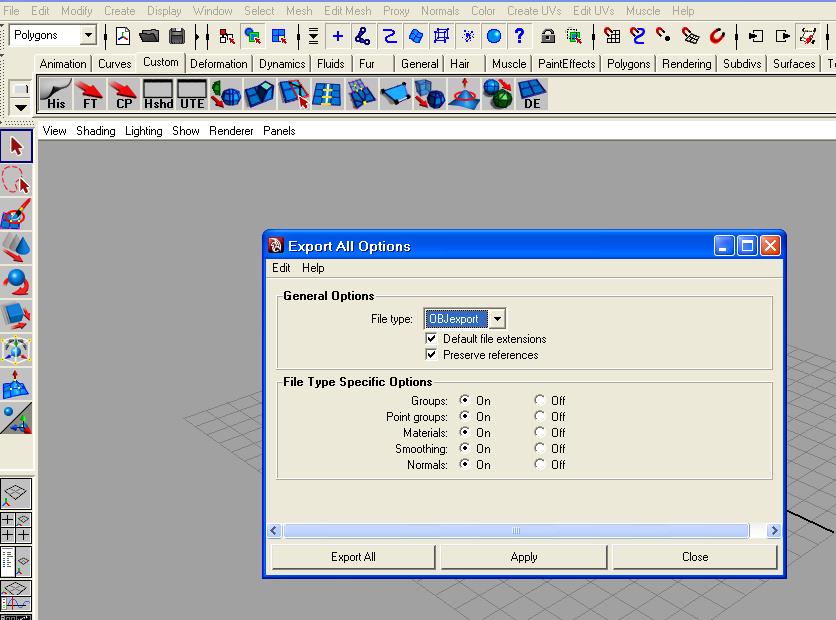
Task: Open the Help menu in Export dialog
Action: coord(313,268)
